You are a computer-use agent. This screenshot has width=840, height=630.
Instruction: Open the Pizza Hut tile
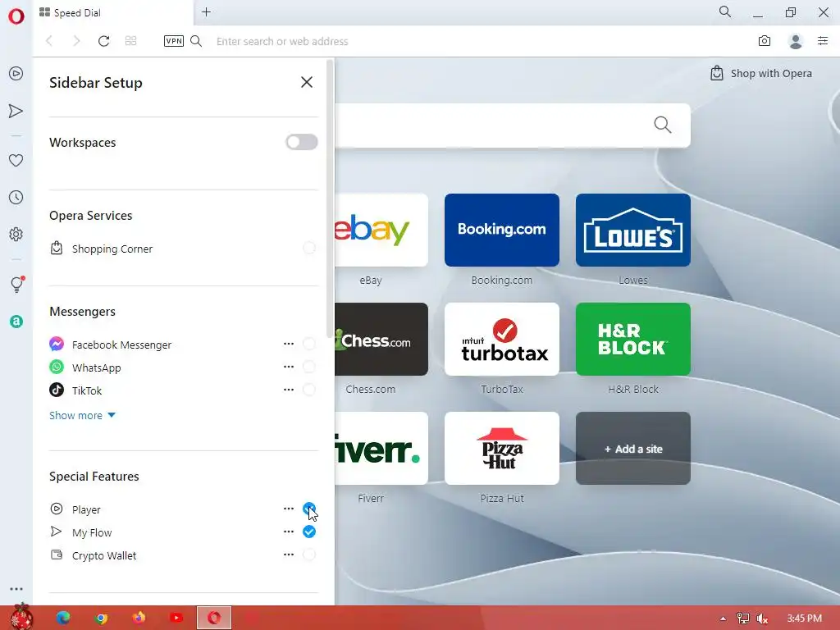pyautogui.click(x=502, y=449)
